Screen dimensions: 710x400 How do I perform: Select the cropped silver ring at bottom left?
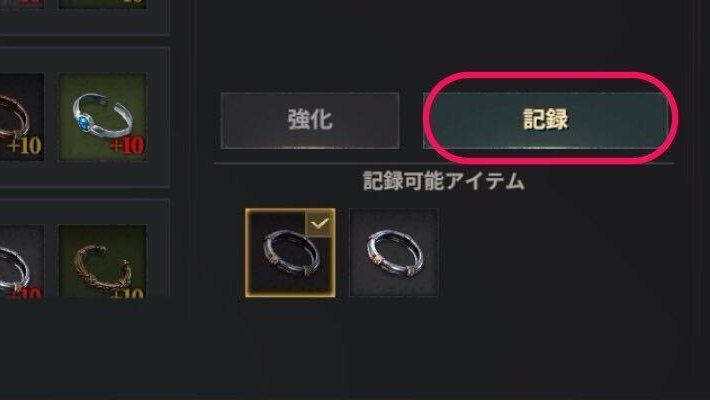[22, 261]
